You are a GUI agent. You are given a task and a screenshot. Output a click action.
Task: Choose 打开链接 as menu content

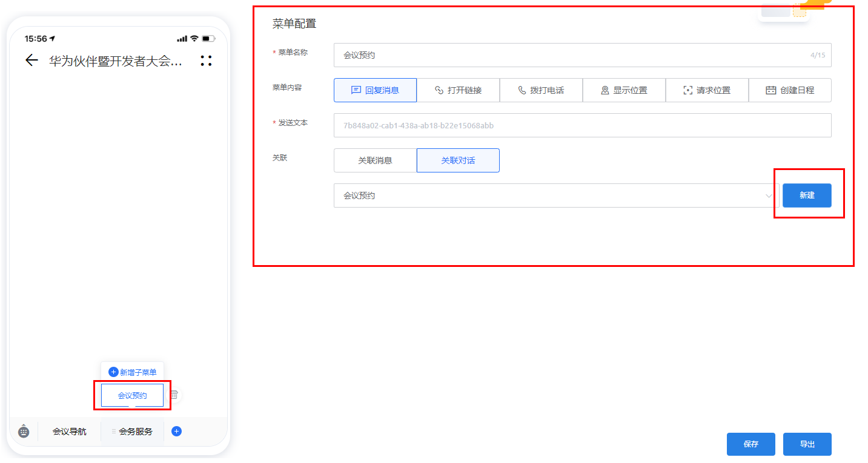pyautogui.click(x=458, y=90)
